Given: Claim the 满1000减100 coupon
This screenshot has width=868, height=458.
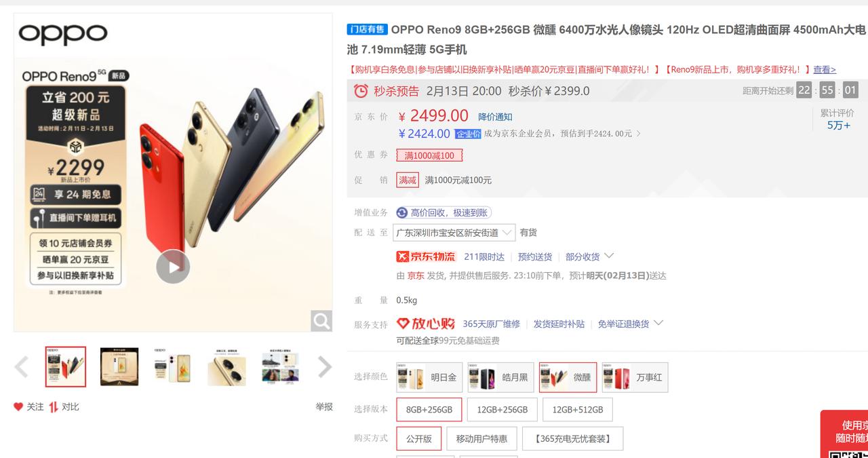Looking at the screenshot, I should point(429,155).
